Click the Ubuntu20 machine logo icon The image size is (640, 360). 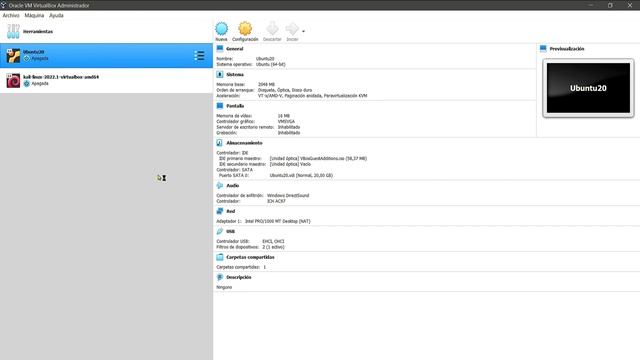pyautogui.click(x=13, y=56)
